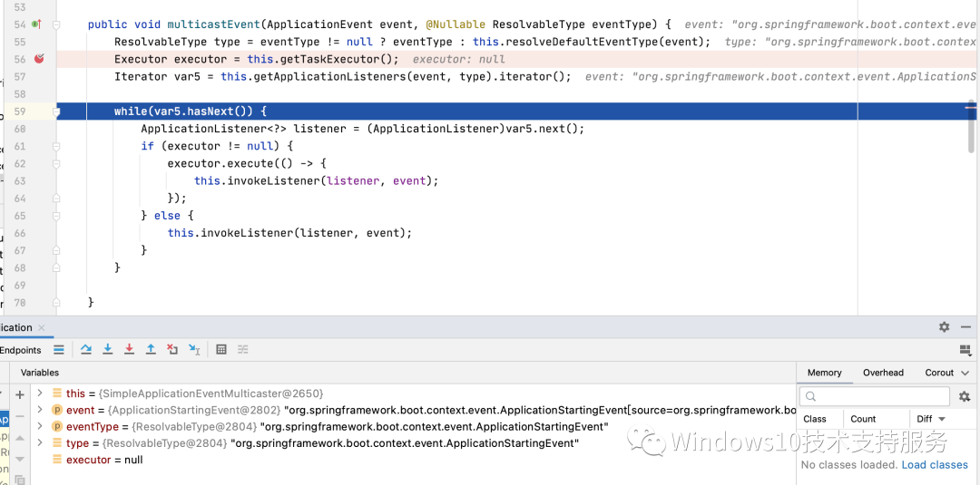Click the field icon beside executor variable
Viewport: 980px width, 485px height.
[x=57, y=460]
